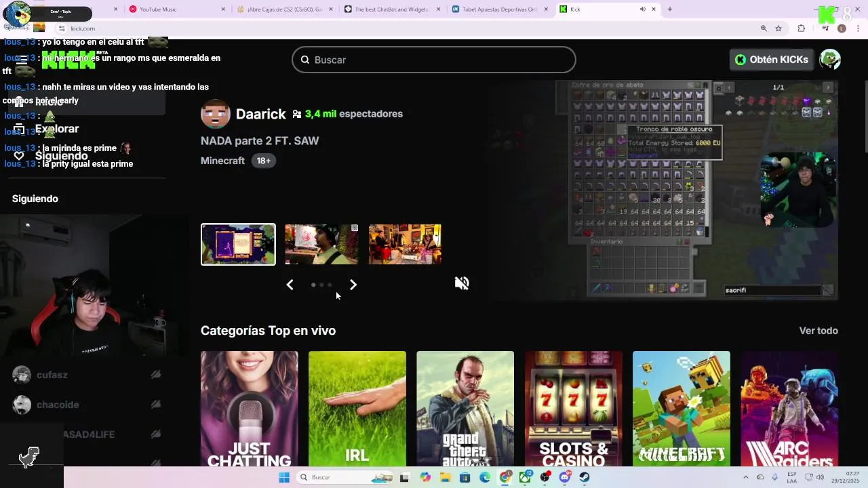The height and width of the screenshot is (488, 868).
Task: Go to previous featured stream arrow
Action: tap(290, 285)
